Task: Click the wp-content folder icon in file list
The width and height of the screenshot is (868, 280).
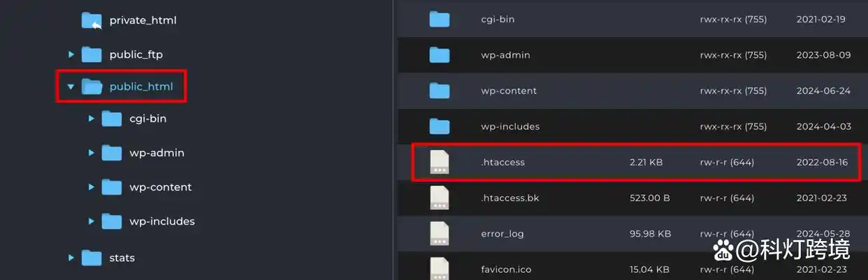Action: click(x=440, y=90)
